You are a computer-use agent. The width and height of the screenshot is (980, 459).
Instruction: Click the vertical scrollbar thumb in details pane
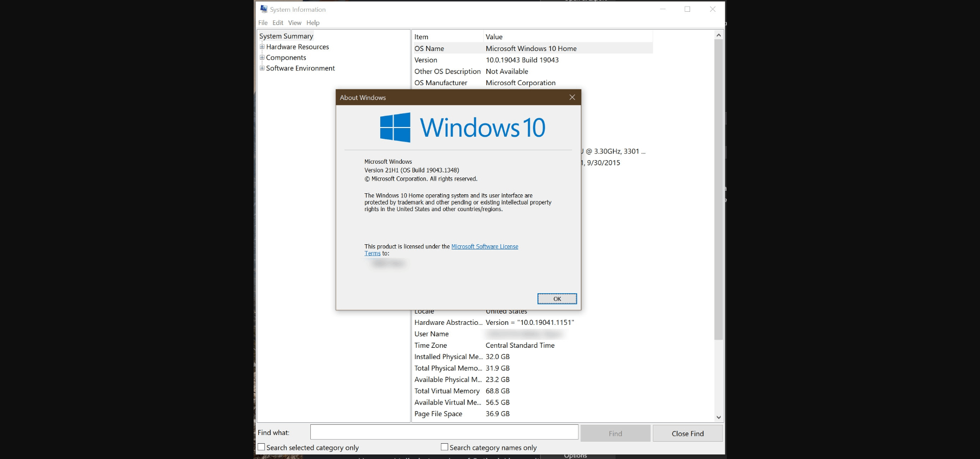(x=719, y=190)
